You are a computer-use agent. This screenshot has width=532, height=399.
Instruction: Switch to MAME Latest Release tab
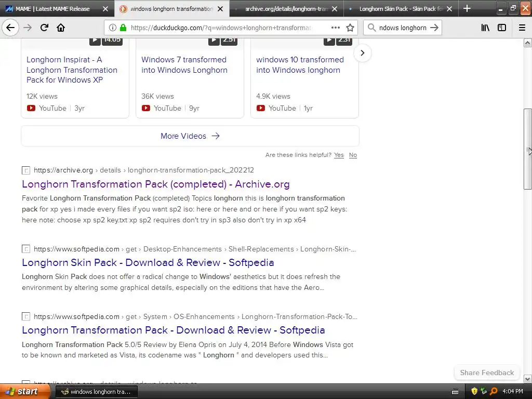pyautogui.click(x=52, y=9)
